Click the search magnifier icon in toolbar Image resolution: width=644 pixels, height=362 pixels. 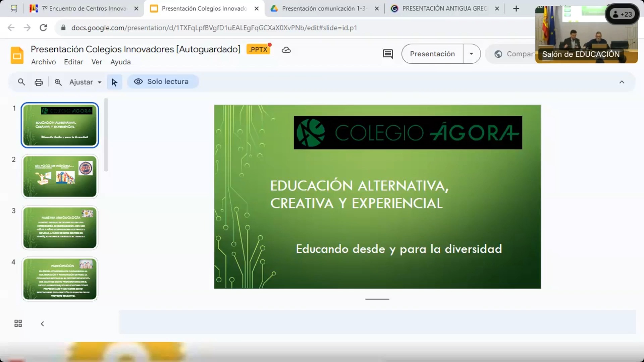(21, 82)
